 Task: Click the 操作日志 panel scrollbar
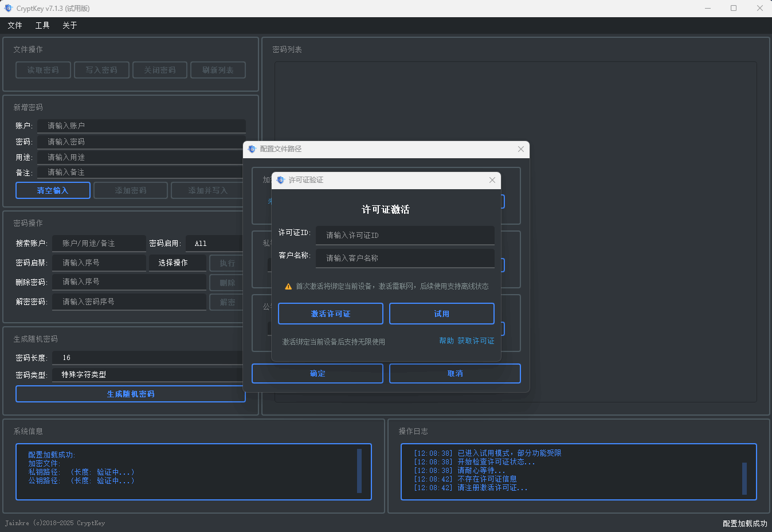[744, 478]
